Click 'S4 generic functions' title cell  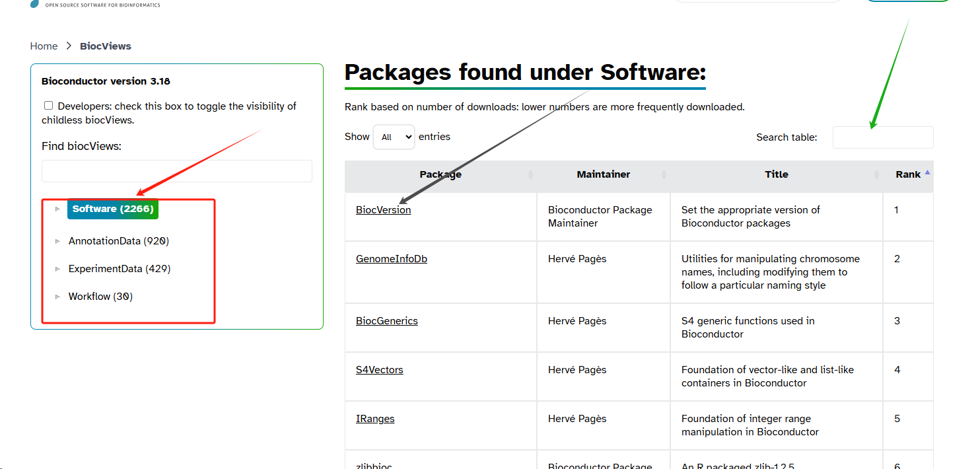(777, 328)
